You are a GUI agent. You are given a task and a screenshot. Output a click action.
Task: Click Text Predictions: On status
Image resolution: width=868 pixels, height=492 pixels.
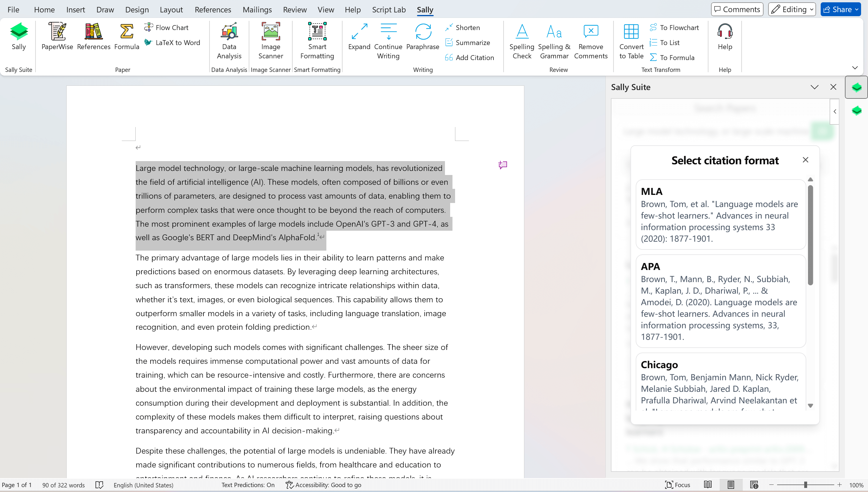[248, 485]
